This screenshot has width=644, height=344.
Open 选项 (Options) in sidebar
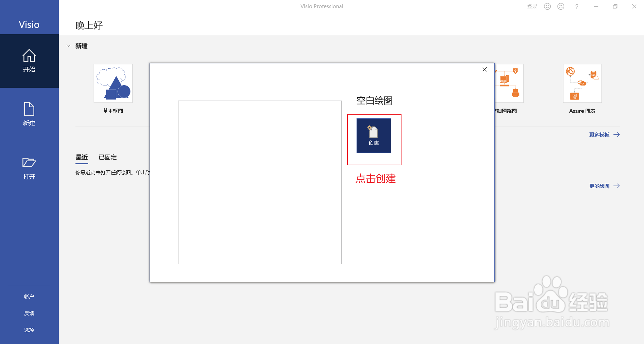point(29,330)
